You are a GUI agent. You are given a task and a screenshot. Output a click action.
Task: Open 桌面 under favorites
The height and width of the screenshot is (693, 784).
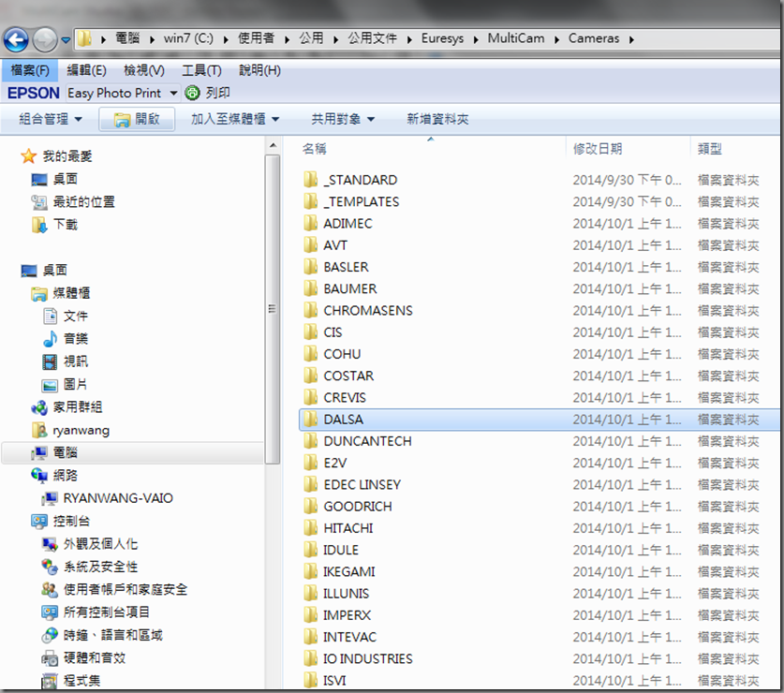[x=65, y=179]
